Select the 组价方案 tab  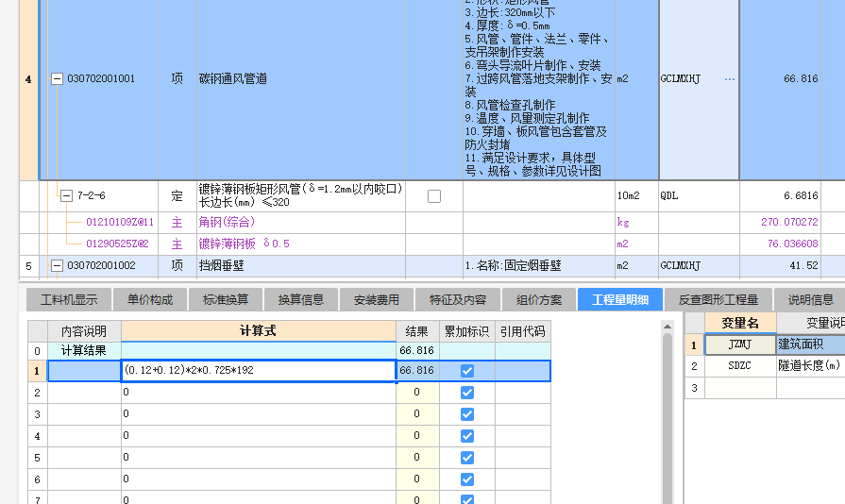(x=539, y=299)
